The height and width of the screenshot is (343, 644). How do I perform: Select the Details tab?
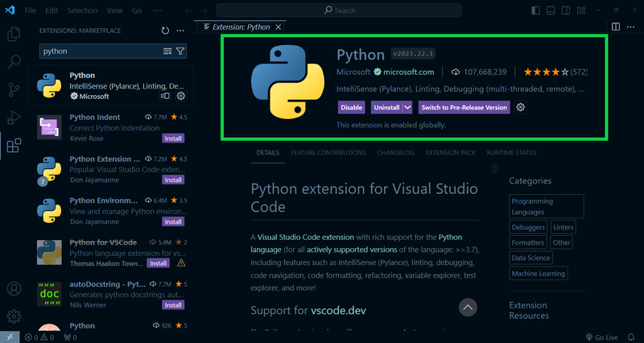point(268,153)
